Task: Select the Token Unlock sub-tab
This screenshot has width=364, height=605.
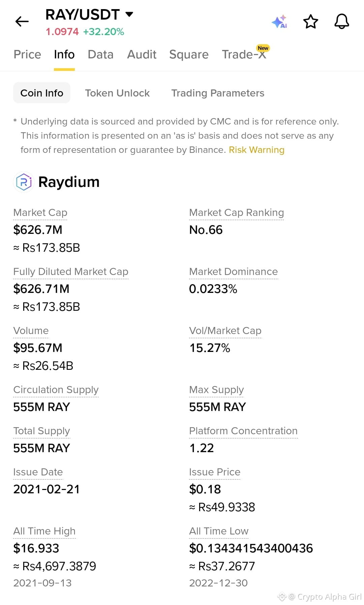Action: click(117, 93)
